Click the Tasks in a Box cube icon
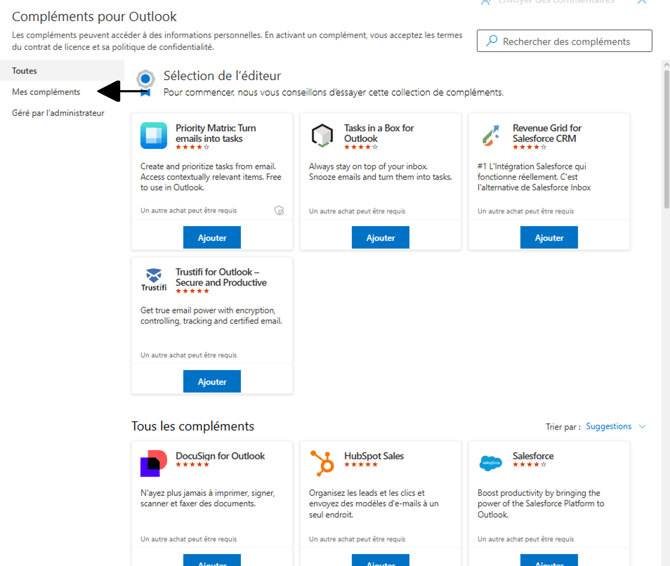 322,135
